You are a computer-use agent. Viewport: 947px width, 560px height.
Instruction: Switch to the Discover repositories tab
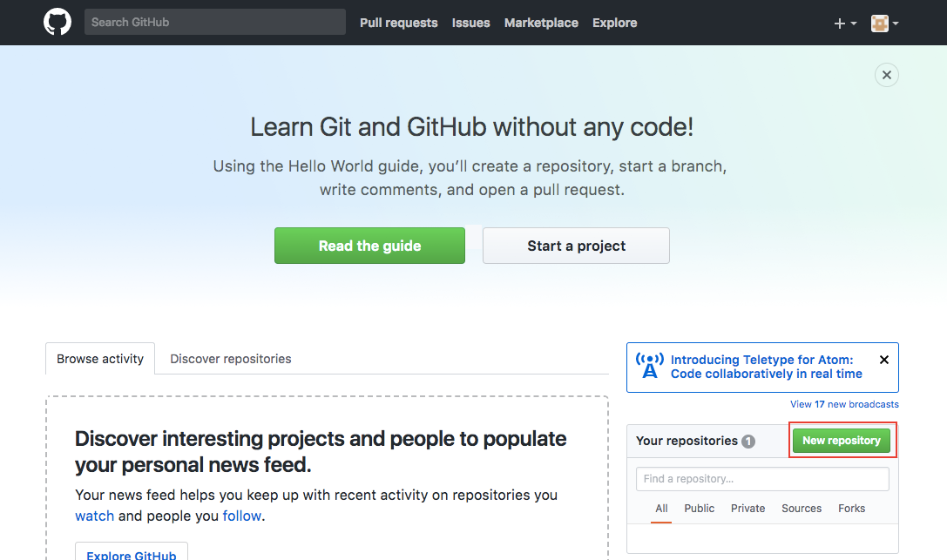point(230,359)
